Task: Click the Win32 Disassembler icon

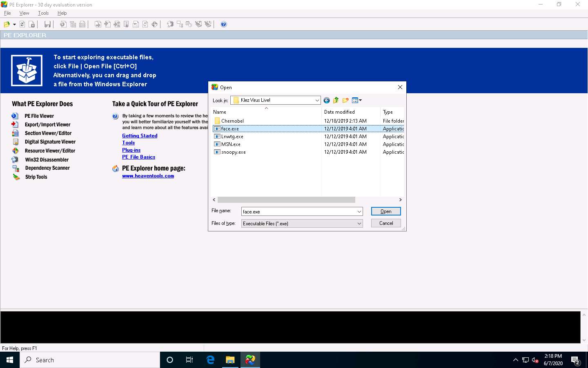Action: click(x=15, y=159)
